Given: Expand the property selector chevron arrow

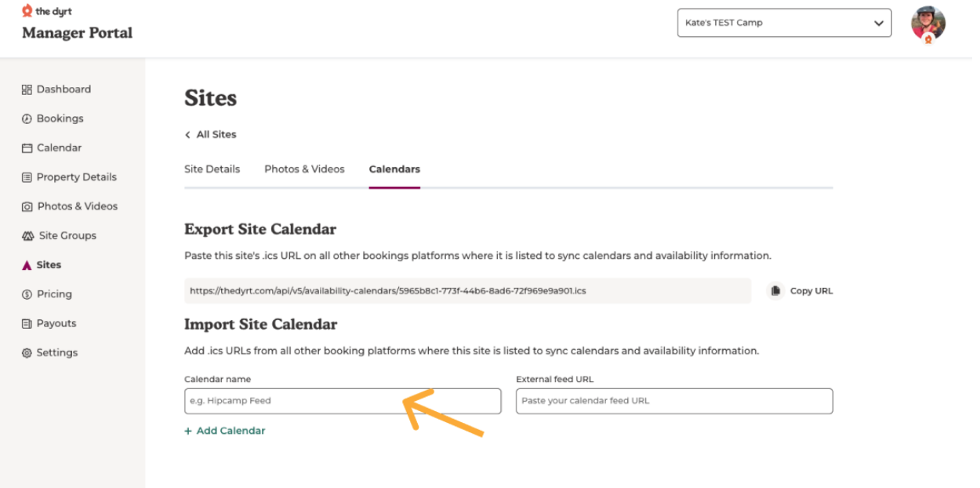Looking at the screenshot, I should tap(878, 24).
